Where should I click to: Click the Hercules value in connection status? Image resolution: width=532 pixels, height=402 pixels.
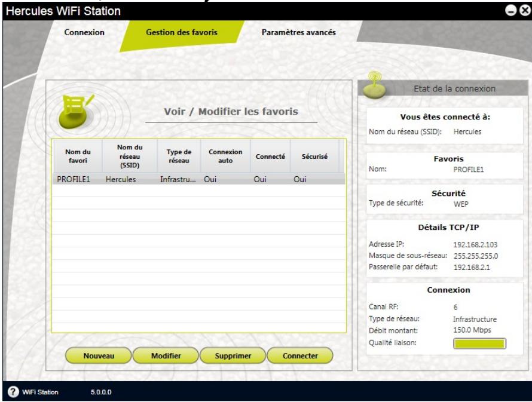point(467,131)
